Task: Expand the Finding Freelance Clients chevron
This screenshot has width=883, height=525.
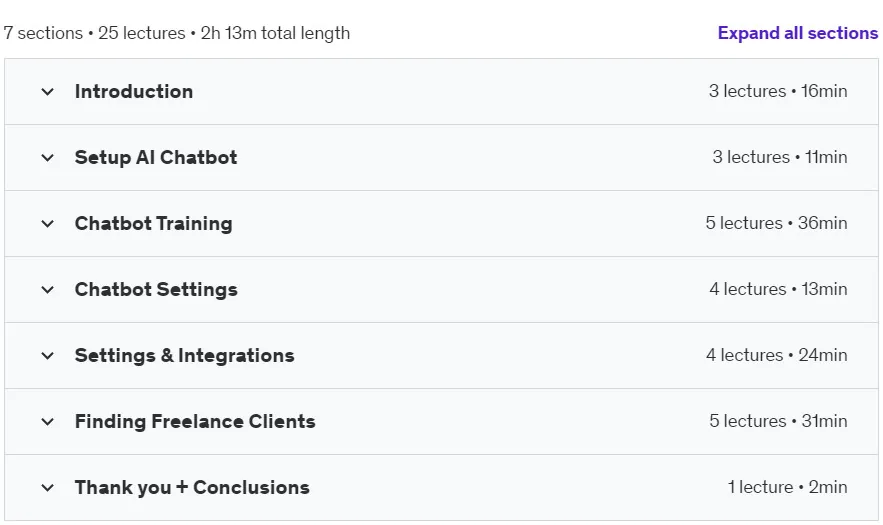Action: 48,421
